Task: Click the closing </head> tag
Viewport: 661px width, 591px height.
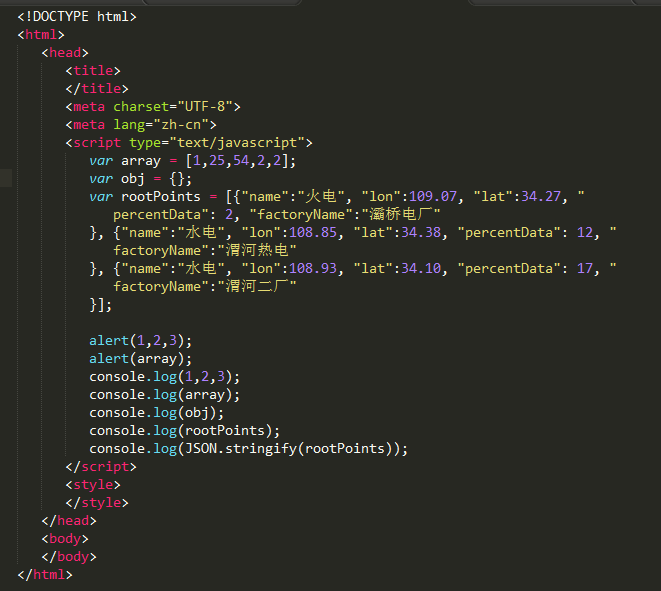Action: point(69,521)
